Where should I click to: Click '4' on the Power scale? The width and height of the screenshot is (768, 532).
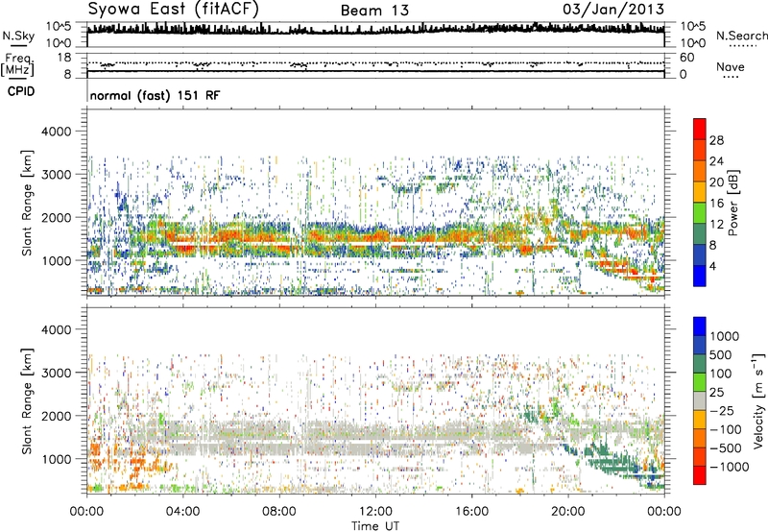[712, 266]
